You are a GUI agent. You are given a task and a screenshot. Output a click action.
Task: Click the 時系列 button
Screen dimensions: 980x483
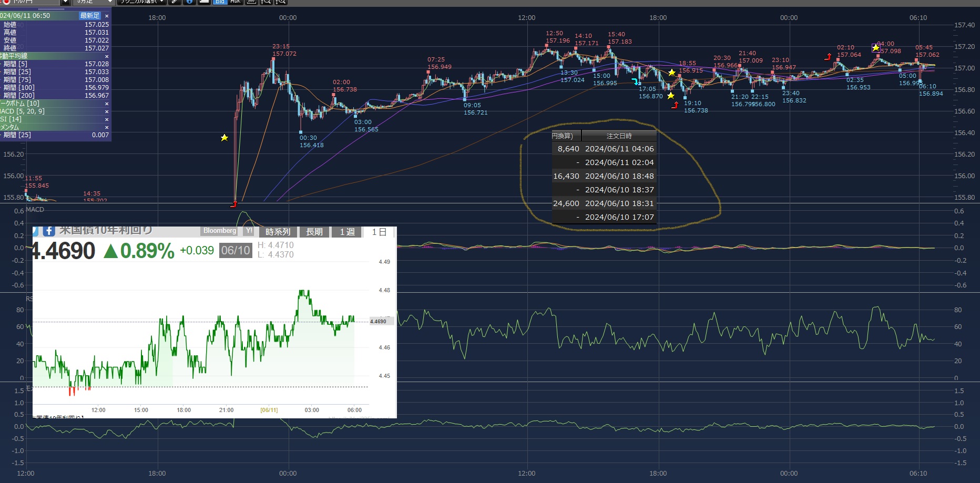pos(278,232)
